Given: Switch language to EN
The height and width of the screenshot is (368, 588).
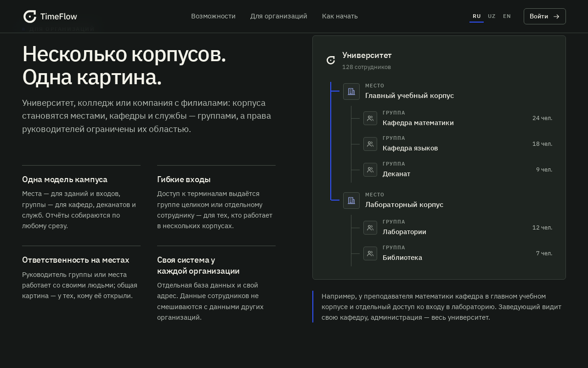Looking at the screenshot, I should pos(507,17).
